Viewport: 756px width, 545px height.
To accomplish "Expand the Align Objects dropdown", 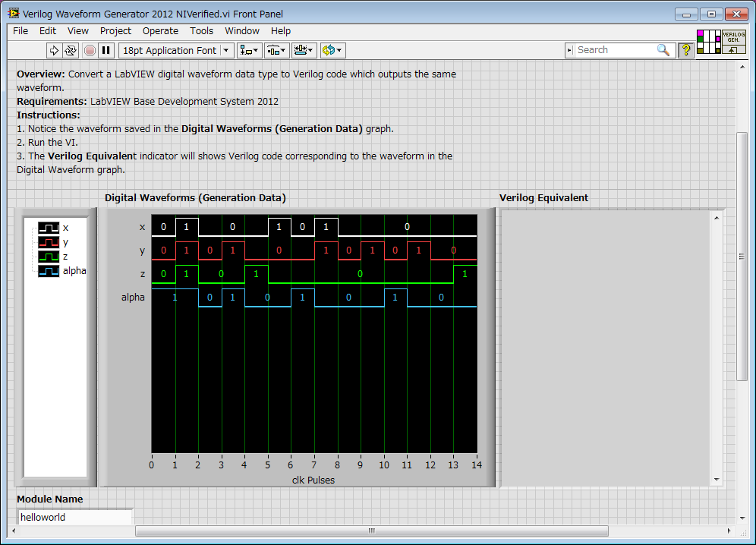I will [x=249, y=50].
